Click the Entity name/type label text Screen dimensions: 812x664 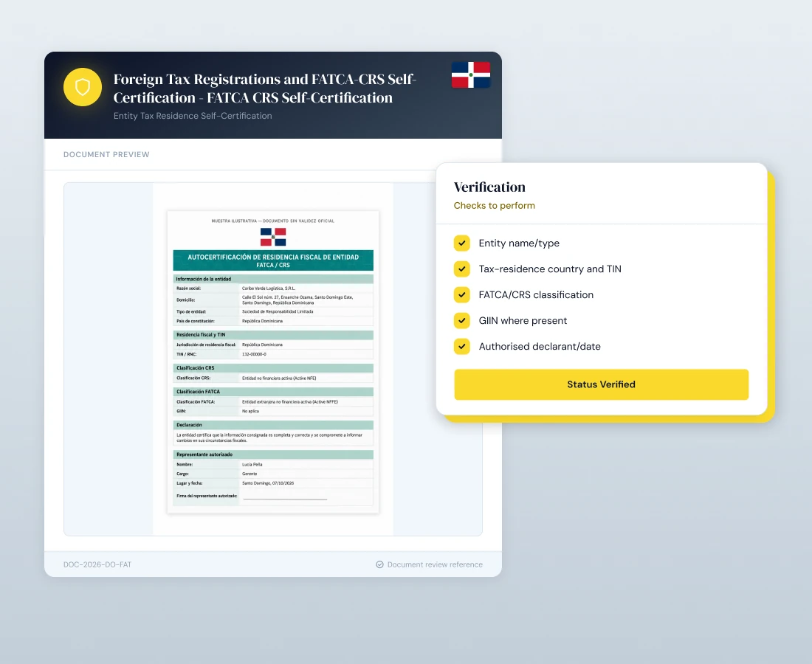[x=519, y=243]
